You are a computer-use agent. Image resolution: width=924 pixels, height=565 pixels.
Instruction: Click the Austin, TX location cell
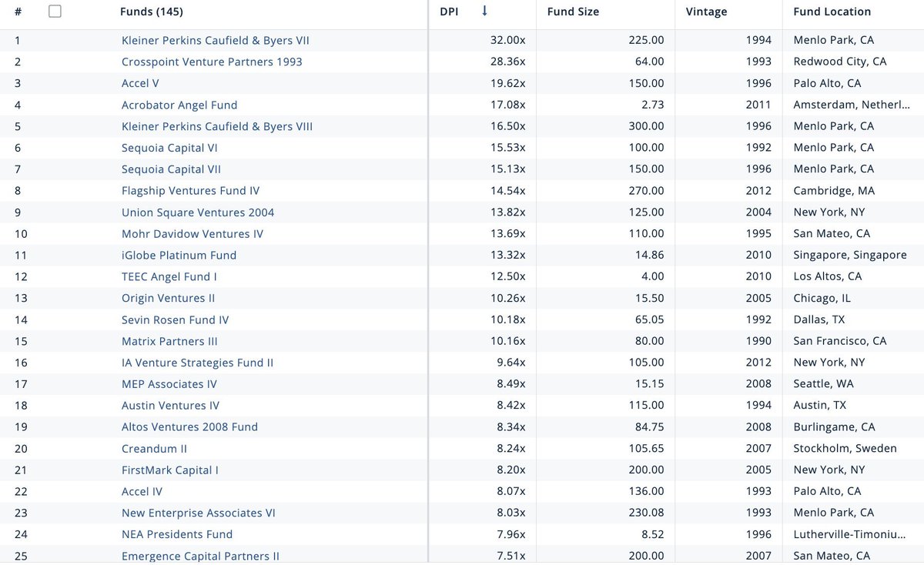tap(820, 406)
